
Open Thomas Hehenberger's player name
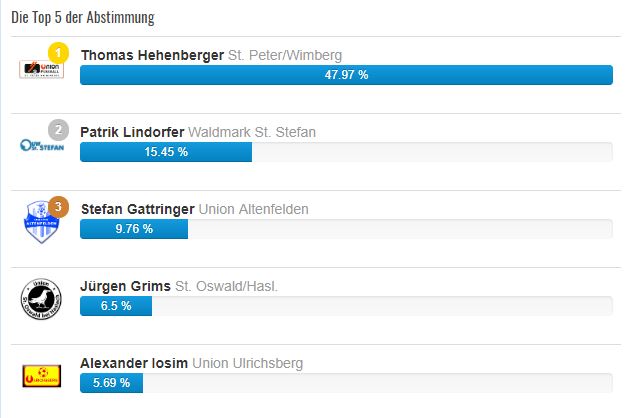[x=152, y=55]
